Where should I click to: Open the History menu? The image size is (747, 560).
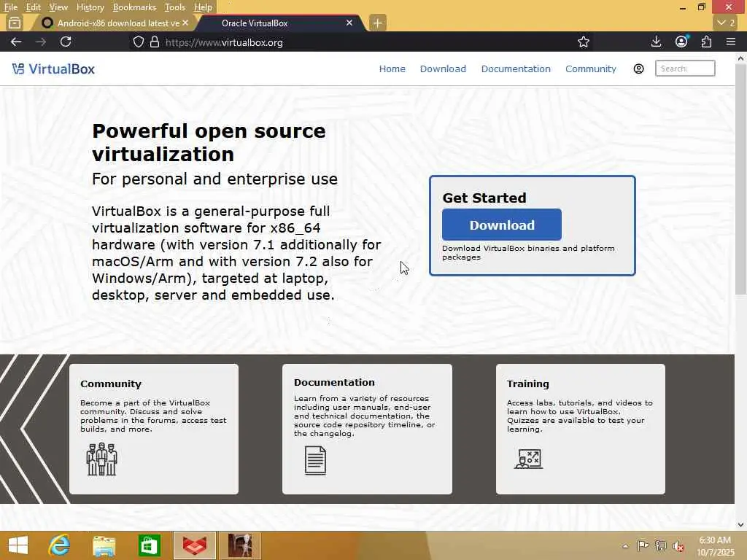(90, 7)
